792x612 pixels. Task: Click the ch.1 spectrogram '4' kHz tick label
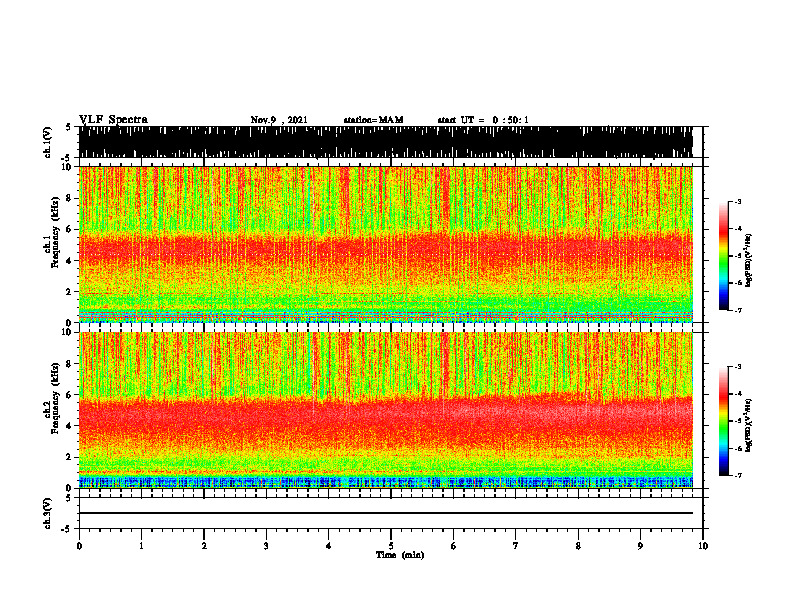click(x=69, y=261)
